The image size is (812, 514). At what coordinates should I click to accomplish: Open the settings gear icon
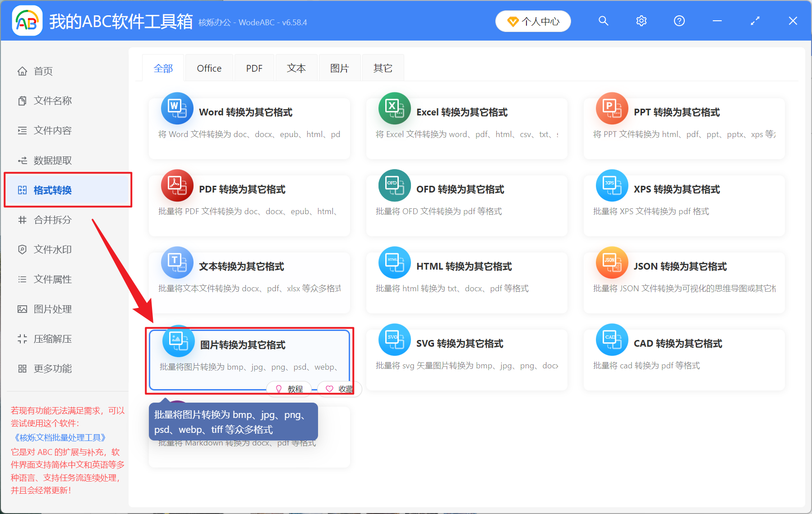pyautogui.click(x=641, y=21)
